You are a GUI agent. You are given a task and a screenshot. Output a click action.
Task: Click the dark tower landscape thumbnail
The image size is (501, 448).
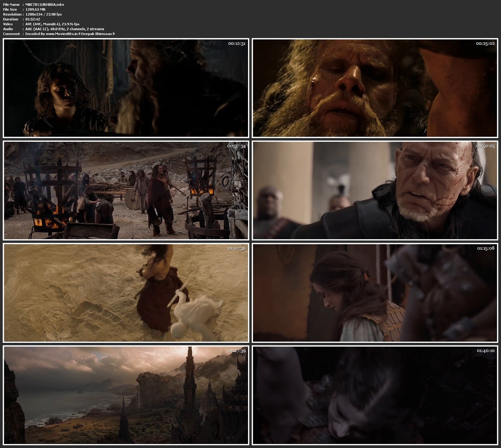point(126,395)
